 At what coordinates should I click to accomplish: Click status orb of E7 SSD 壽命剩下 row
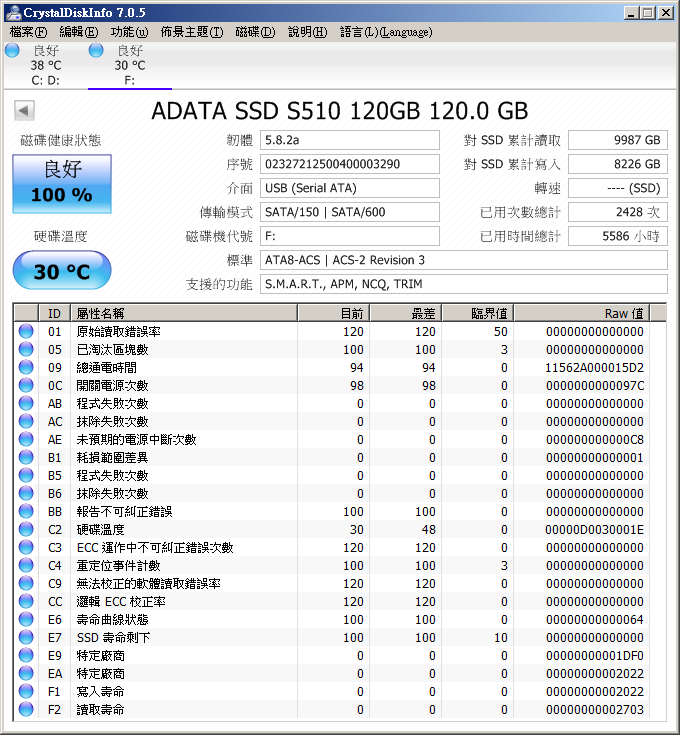tap(26, 638)
